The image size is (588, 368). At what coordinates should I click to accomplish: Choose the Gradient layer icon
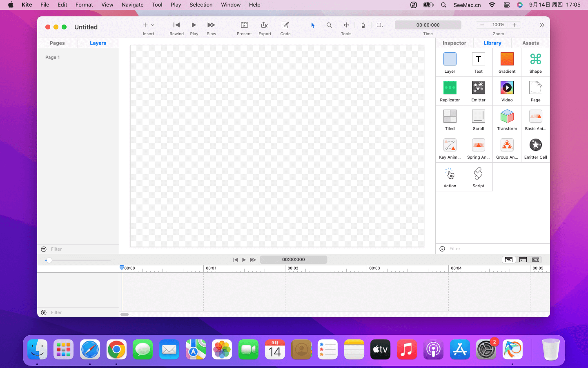(507, 59)
